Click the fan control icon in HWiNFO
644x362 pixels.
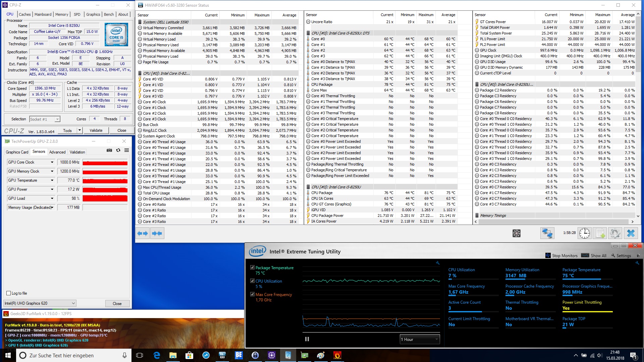point(517,233)
